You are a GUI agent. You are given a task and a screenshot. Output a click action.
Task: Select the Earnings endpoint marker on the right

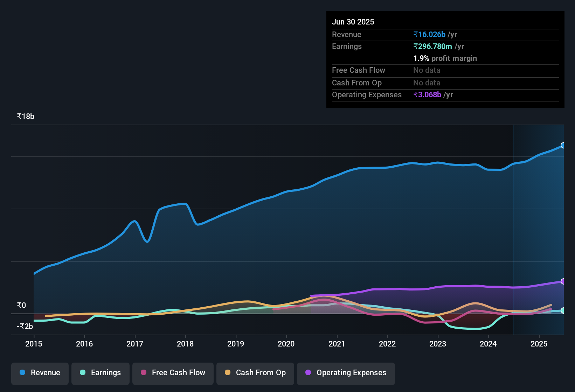click(563, 310)
